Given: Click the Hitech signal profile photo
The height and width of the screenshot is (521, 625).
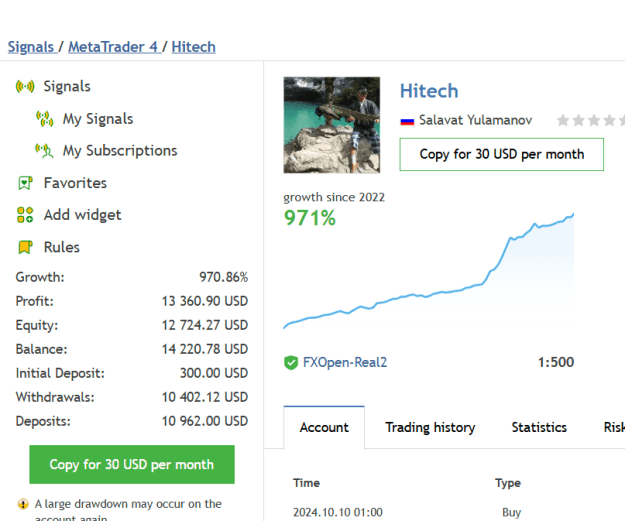Looking at the screenshot, I should coord(332,125).
